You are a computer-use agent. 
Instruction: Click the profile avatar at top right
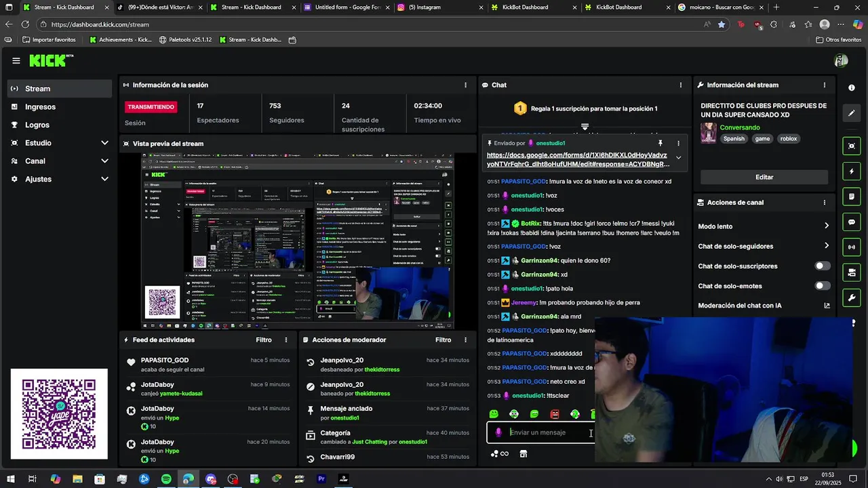click(841, 61)
